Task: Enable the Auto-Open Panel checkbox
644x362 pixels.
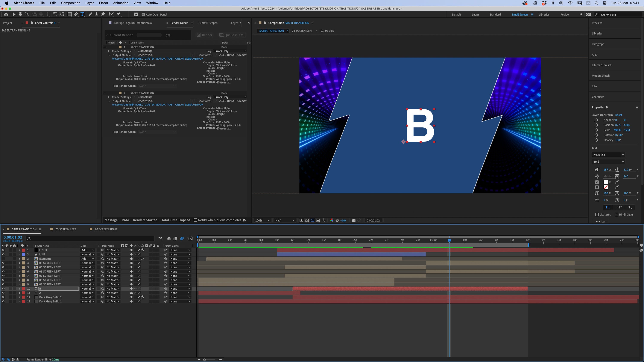Action: pos(143,14)
